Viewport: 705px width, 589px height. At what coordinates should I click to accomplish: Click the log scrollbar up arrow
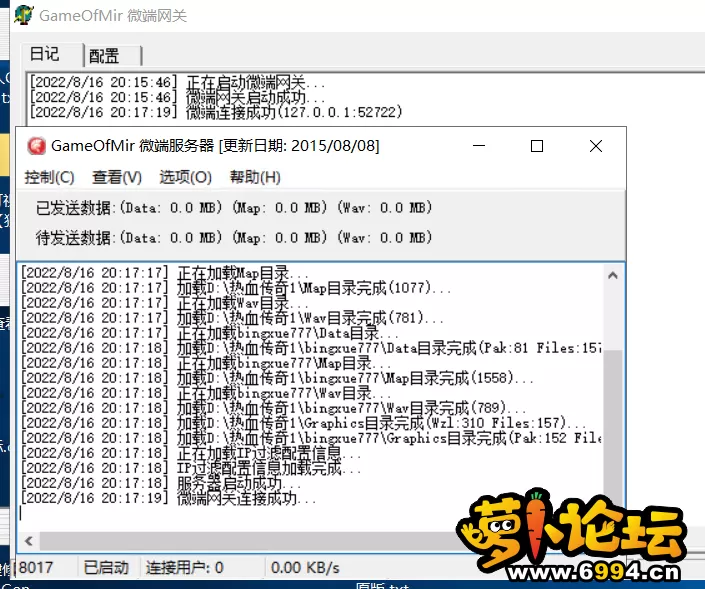point(612,275)
